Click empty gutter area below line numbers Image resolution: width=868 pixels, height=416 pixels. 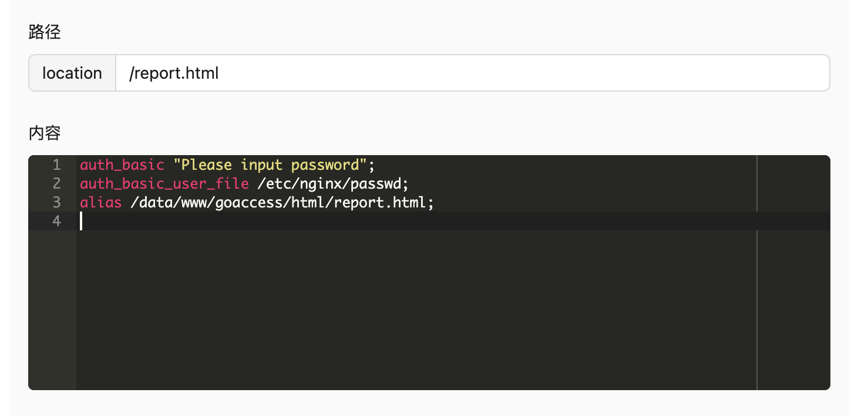point(52,310)
